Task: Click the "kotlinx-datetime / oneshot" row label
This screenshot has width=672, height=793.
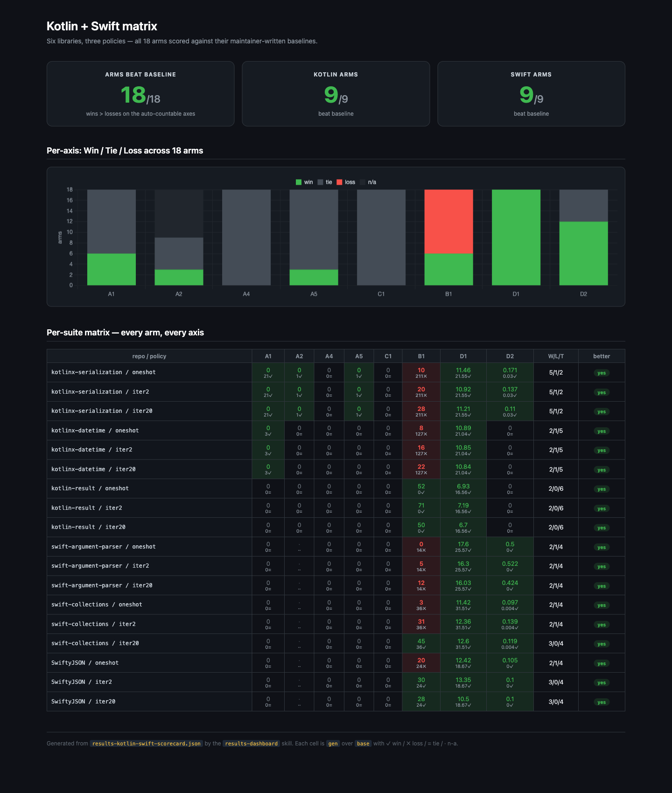Action: pos(95,431)
